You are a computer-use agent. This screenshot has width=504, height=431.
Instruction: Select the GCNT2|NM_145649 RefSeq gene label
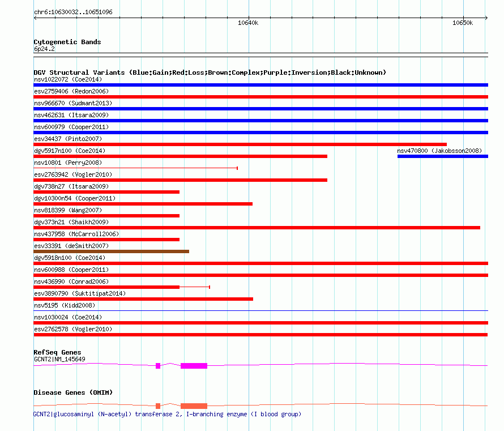[x=59, y=359]
